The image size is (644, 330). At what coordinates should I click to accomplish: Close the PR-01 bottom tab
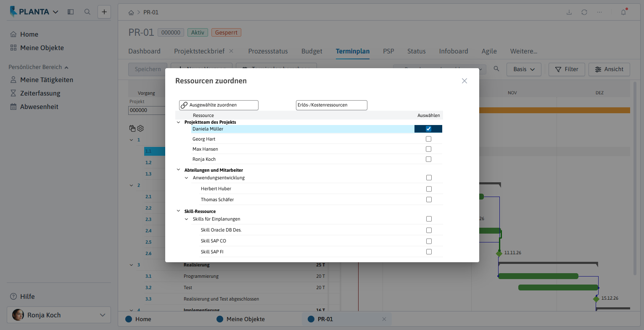(x=384, y=319)
